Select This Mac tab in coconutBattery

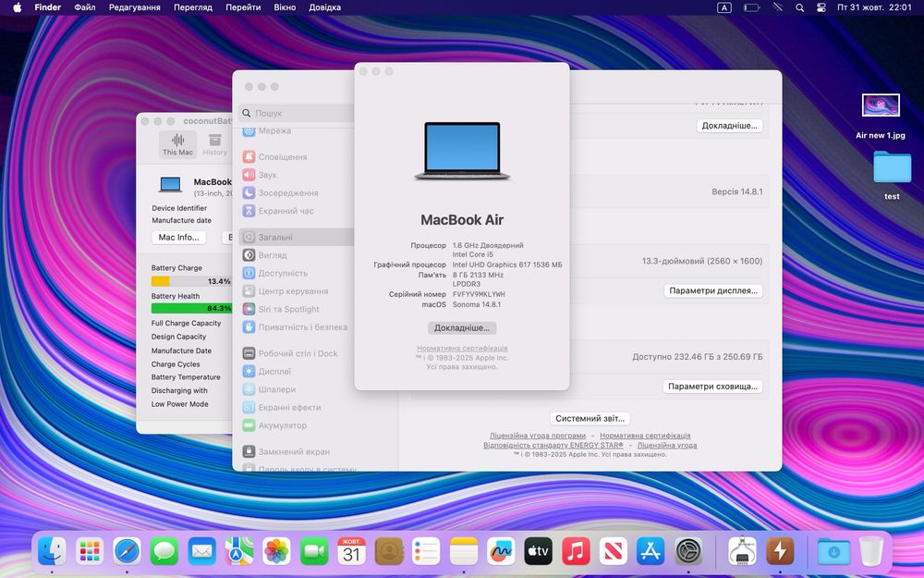coord(177,144)
